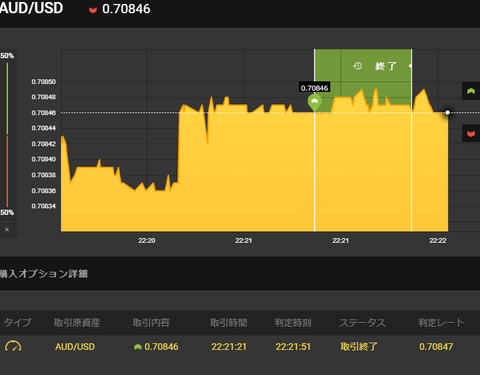Click the 判定レート column header

[441, 322]
